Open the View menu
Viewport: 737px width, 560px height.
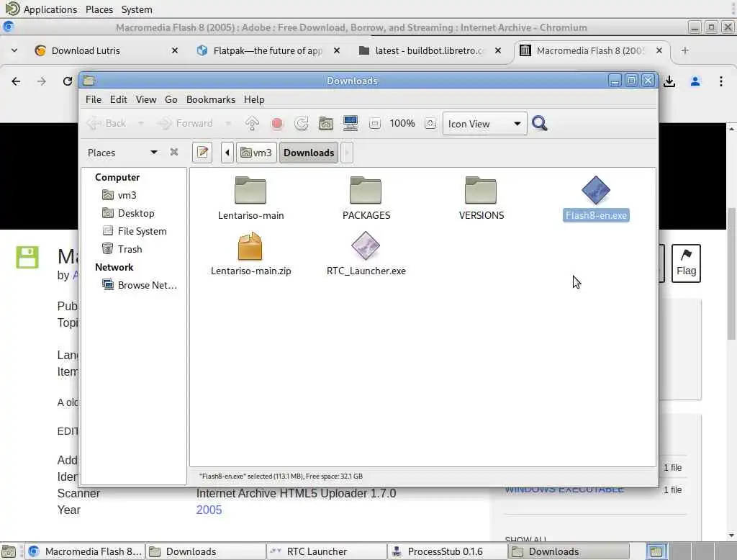pos(145,99)
